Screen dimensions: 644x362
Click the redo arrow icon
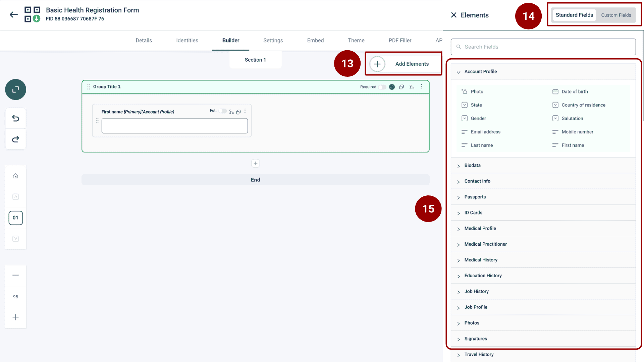tap(15, 139)
